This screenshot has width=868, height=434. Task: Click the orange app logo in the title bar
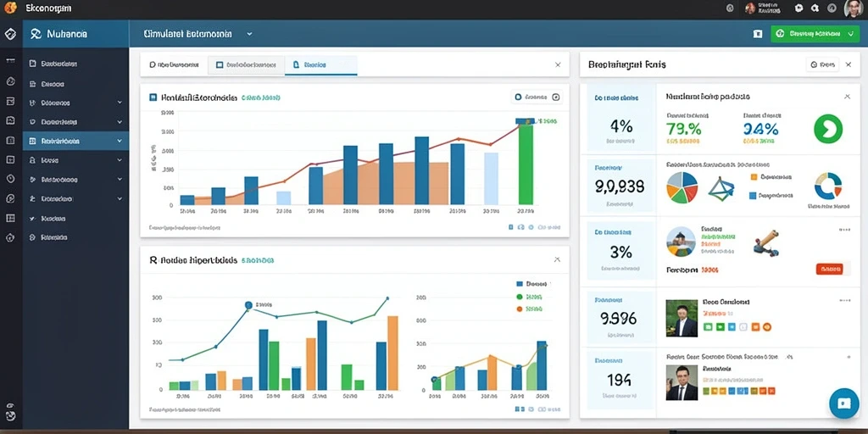(x=10, y=8)
